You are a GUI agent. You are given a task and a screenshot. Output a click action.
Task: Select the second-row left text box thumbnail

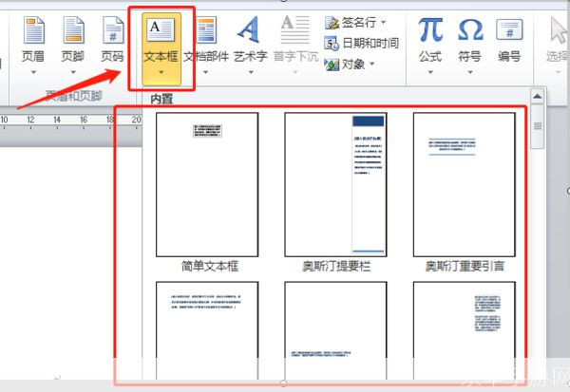coord(207,330)
